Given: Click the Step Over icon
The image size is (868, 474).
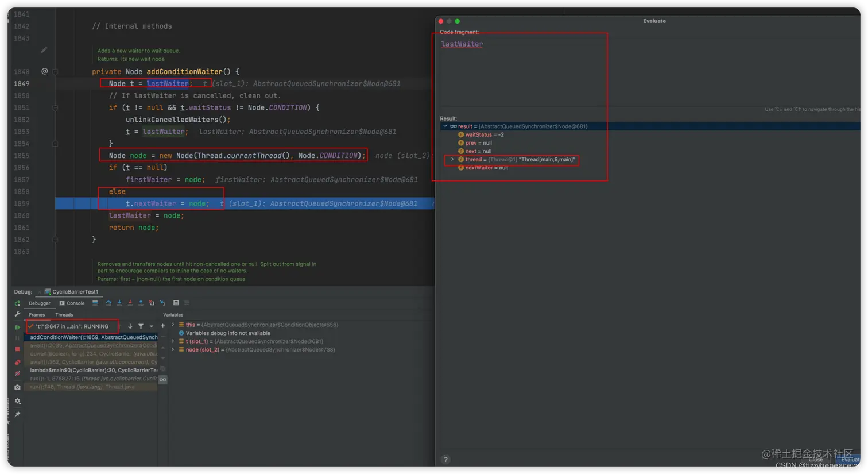Looking at the screenshot, I should tap(108, 303).
